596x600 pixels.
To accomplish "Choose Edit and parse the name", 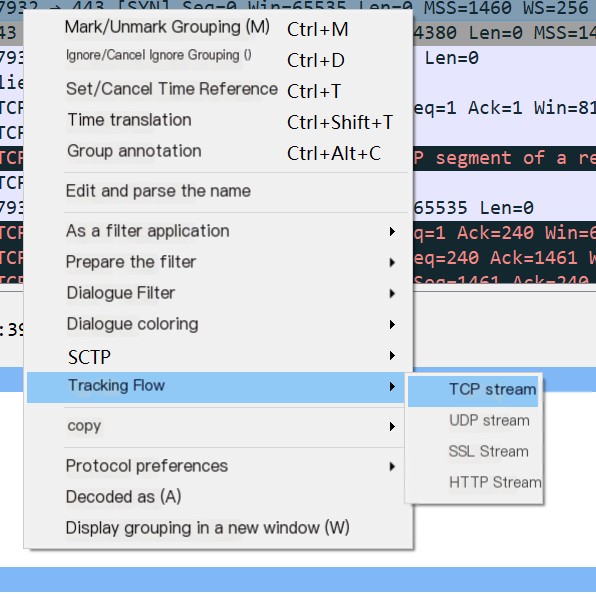I will (217, 191).
